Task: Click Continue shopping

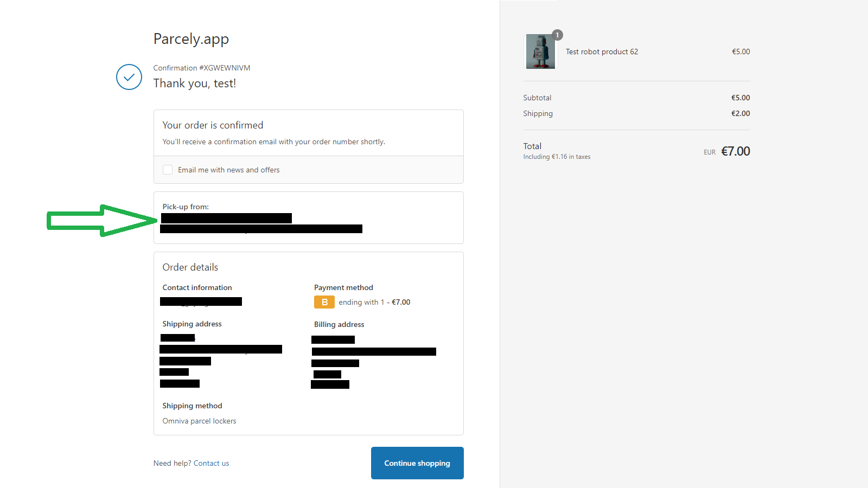Action: [417, 463]
